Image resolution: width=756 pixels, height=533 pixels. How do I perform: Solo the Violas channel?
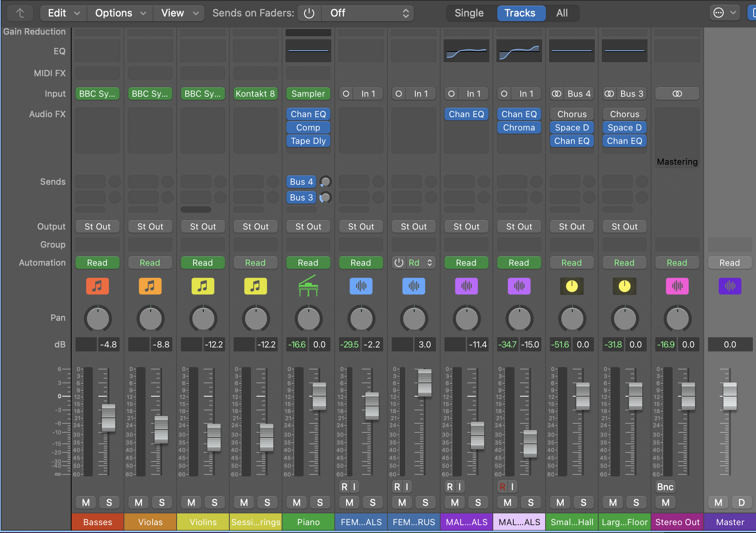(x=162, y=502)
